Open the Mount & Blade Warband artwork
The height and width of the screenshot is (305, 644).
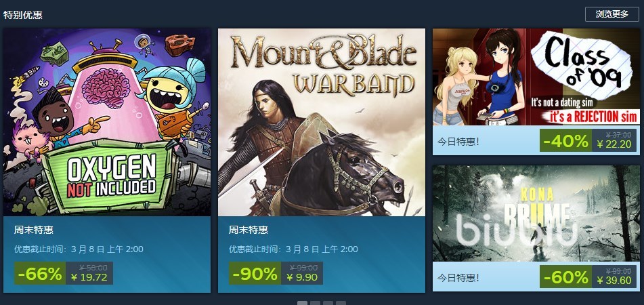(x=322, y=122)
